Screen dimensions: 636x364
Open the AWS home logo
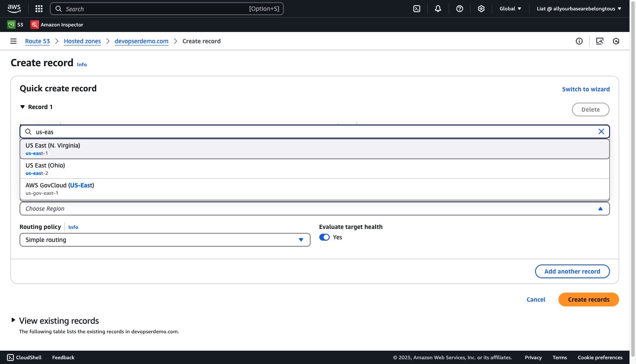pyautogui.click(x=14, y=9)
